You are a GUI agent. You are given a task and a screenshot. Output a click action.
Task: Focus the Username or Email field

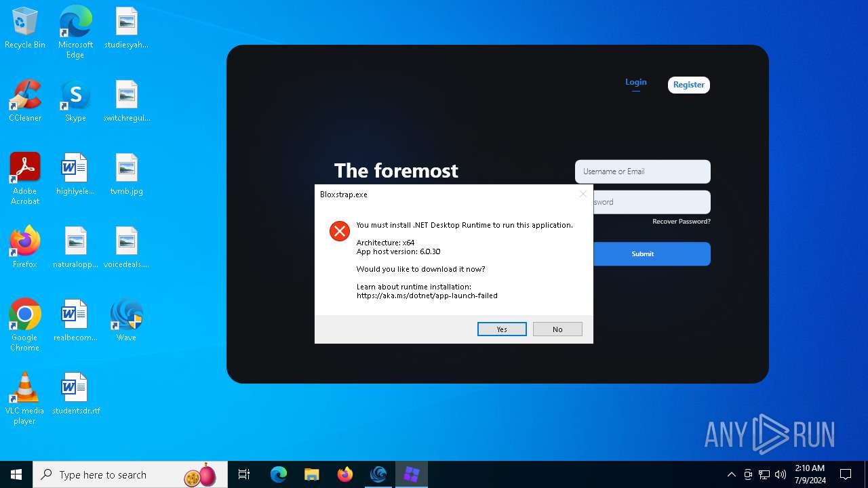click(643, 171)
